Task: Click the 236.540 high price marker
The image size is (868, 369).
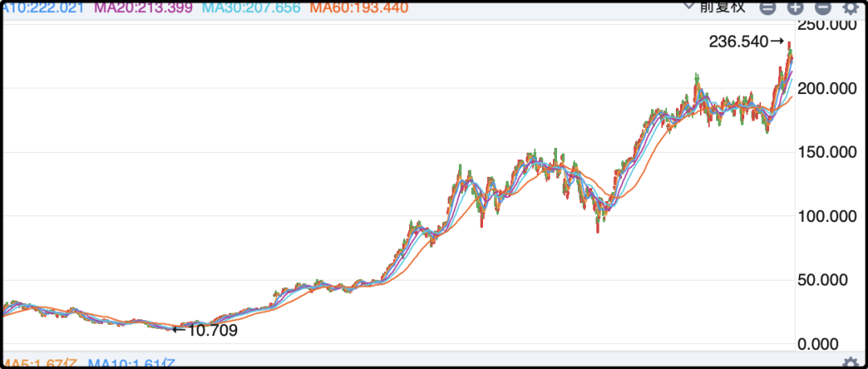Action: click(x=747, y=42)
